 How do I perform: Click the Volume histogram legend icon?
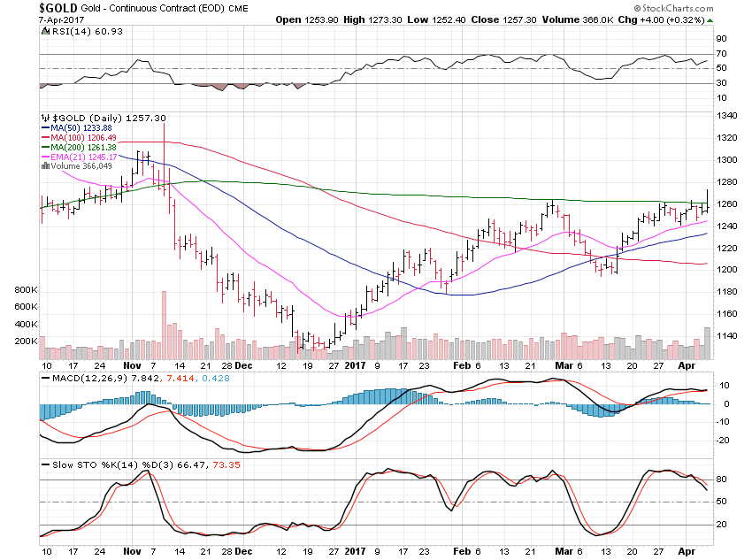[45, 166]
